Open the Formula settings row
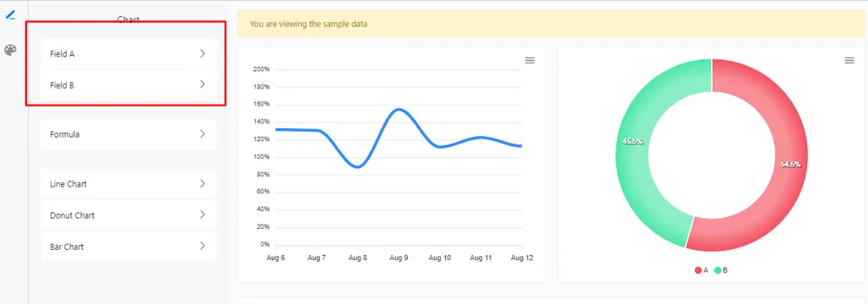 coord(128,134)
